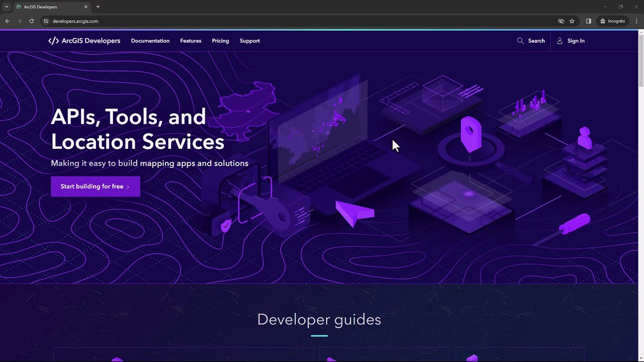Reload the current page
The height and width of the screenshot is (362, 644).
pos(31,21)
